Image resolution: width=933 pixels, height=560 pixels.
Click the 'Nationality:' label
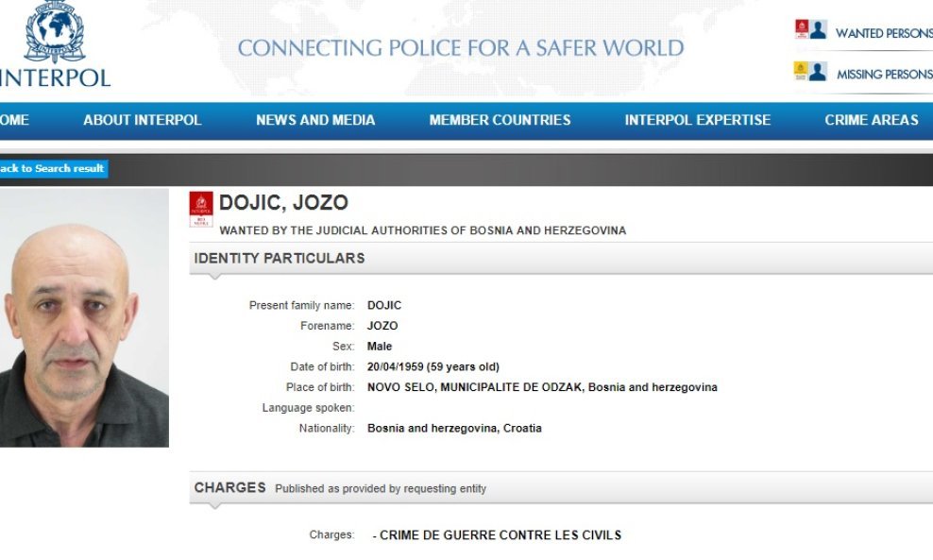tap(327, 429)
